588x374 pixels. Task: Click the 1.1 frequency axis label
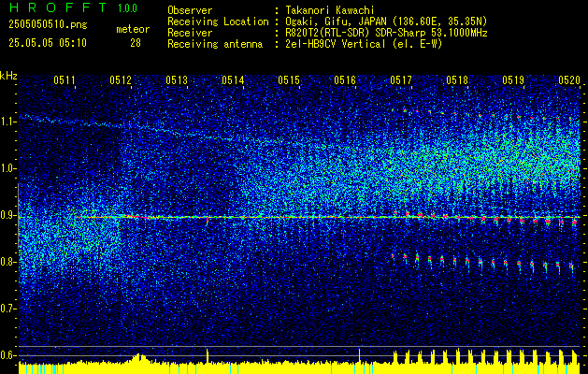point(7,122)
